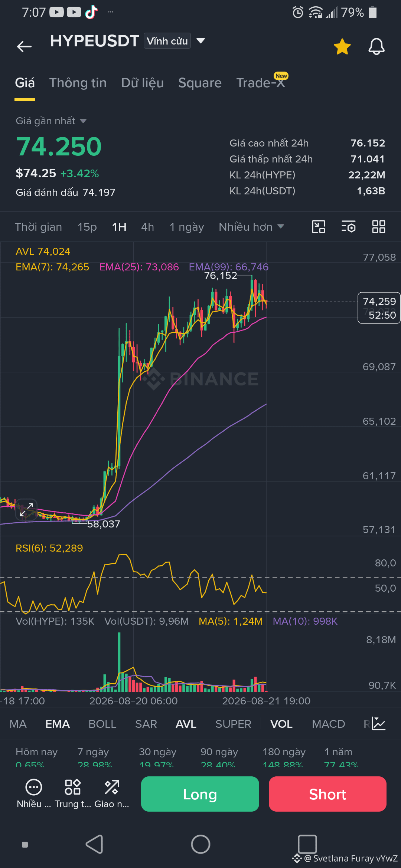The height and width of the screenshot is (868, 401).
Task: Toggle the BOLL indicator
Action: tap(102, 724)
